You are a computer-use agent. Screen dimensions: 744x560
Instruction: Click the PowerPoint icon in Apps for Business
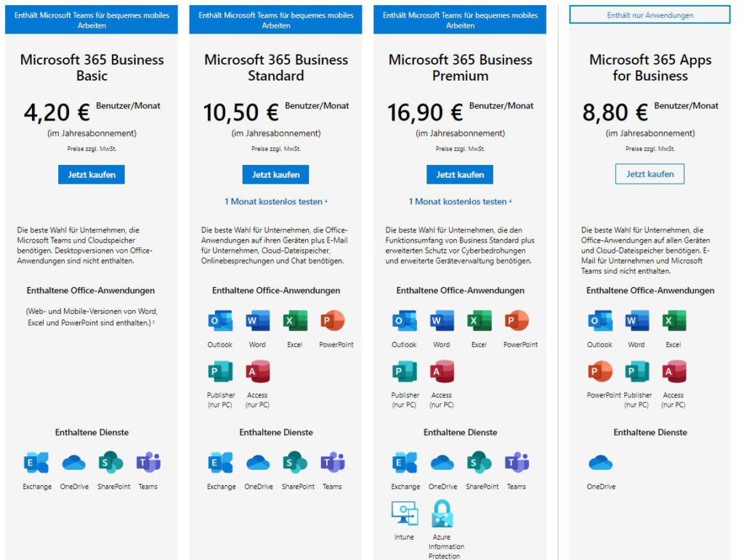coord(600,371)
